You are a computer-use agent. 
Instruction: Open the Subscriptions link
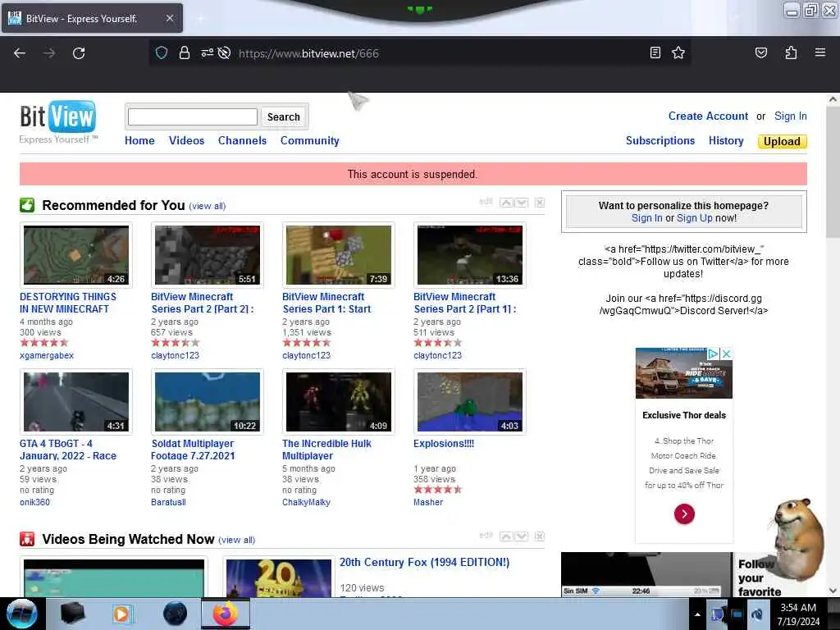tap(660, 140)
